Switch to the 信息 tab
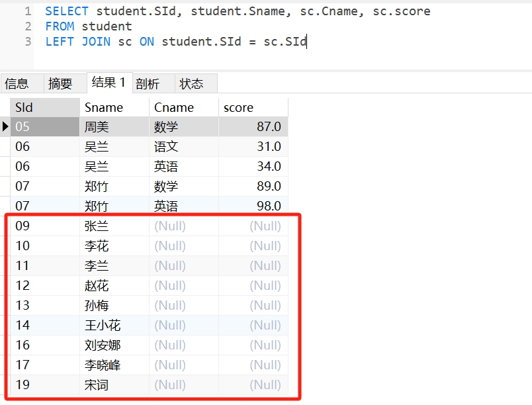This screenshot has width=532, height=405. click(17, 83)
